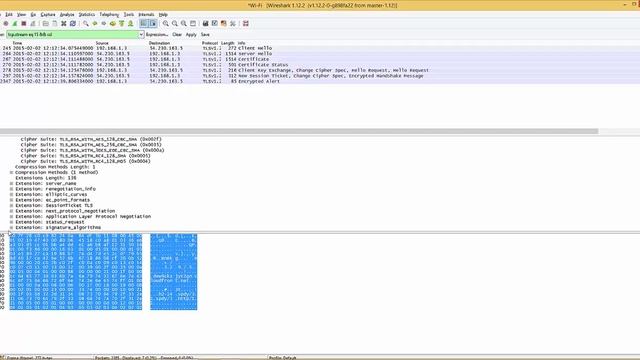Expand Extension: signature_algorithms

11,227
